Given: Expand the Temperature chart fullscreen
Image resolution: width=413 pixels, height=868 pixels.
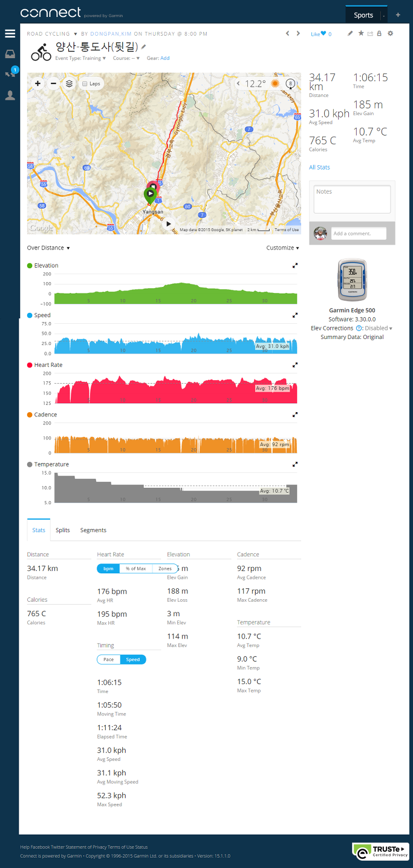Looking at the screenshot, I should pos(295,464).
